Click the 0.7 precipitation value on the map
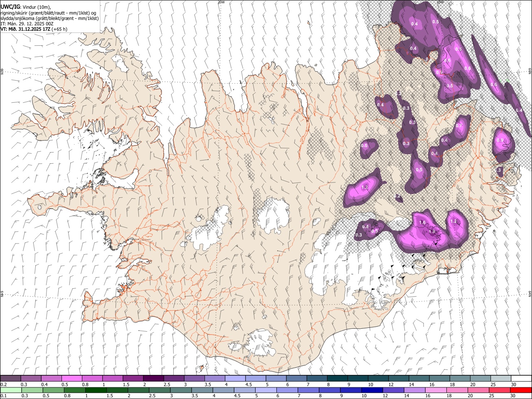The height and width of the screenshot is (399, 532). tap(459, 126)
